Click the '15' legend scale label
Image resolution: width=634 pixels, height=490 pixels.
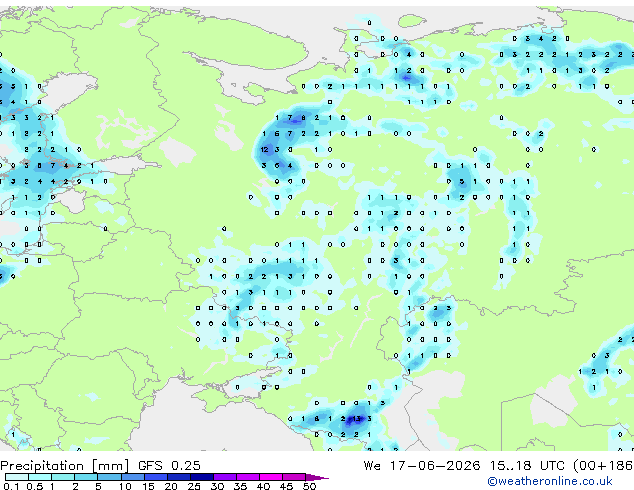148,486
